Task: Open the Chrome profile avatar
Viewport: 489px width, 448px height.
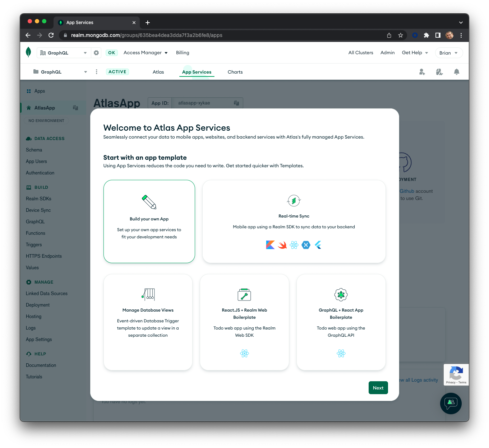Action: point(449,35)
